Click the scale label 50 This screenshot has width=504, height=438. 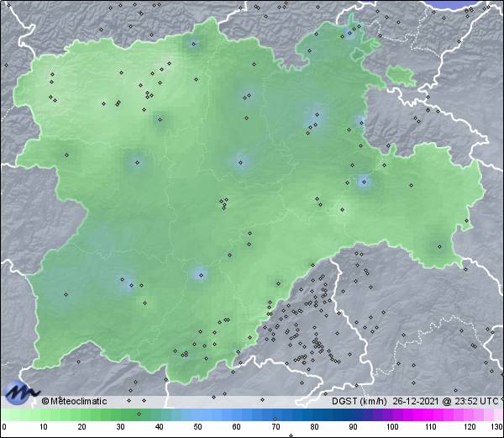click(x=197, y=427)
